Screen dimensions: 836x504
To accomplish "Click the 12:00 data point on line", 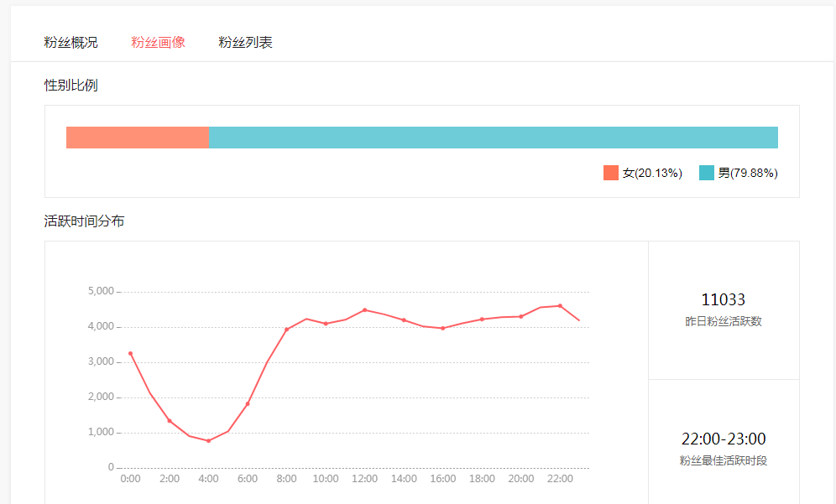I will pyautogui.click(x=364, y=309).
